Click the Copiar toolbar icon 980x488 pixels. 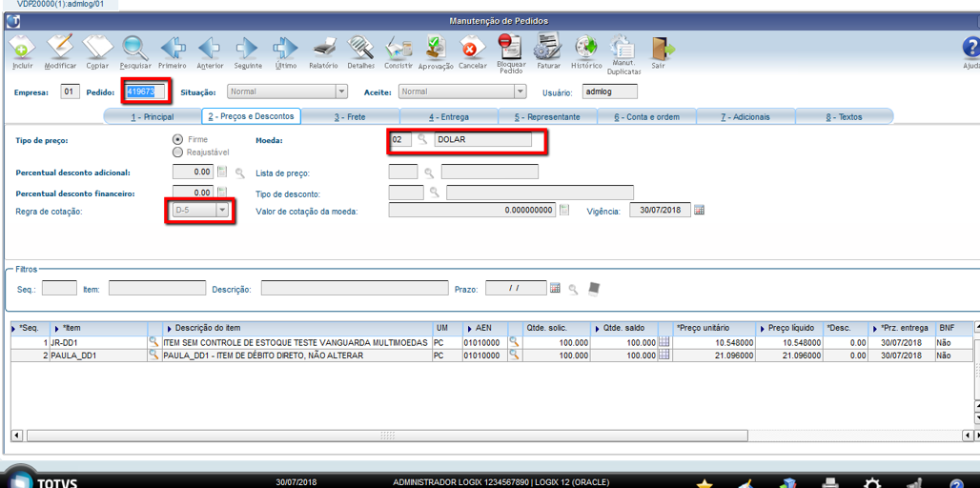coord(97,48)
